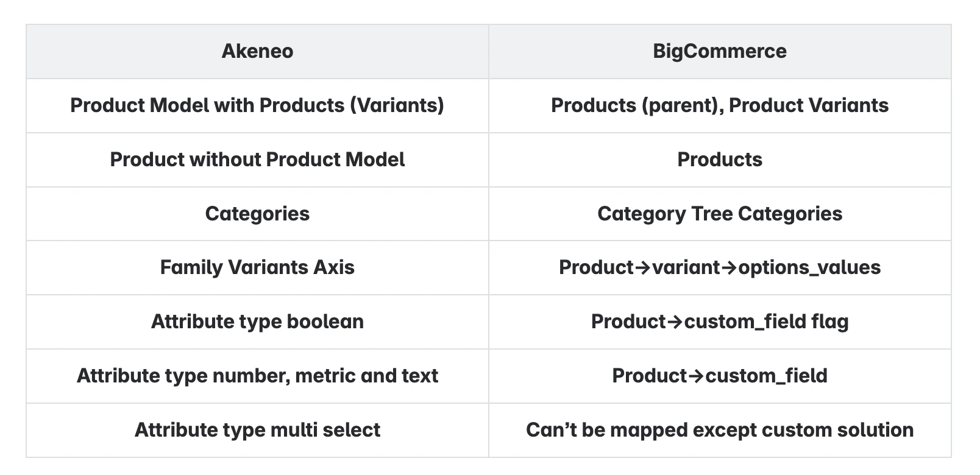Click the 'Products' cell in the BigCommerce column
This screenshot has height=475, width=980.
(x=720, y=160)
